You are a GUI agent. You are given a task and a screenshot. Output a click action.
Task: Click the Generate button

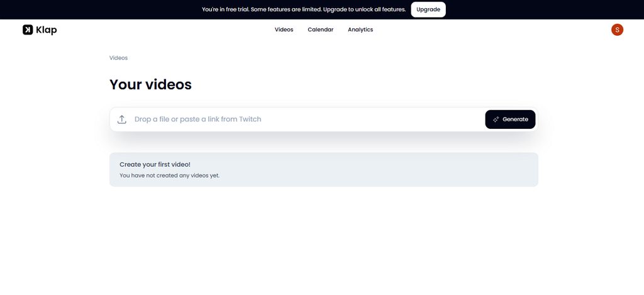tap(510, 119)
